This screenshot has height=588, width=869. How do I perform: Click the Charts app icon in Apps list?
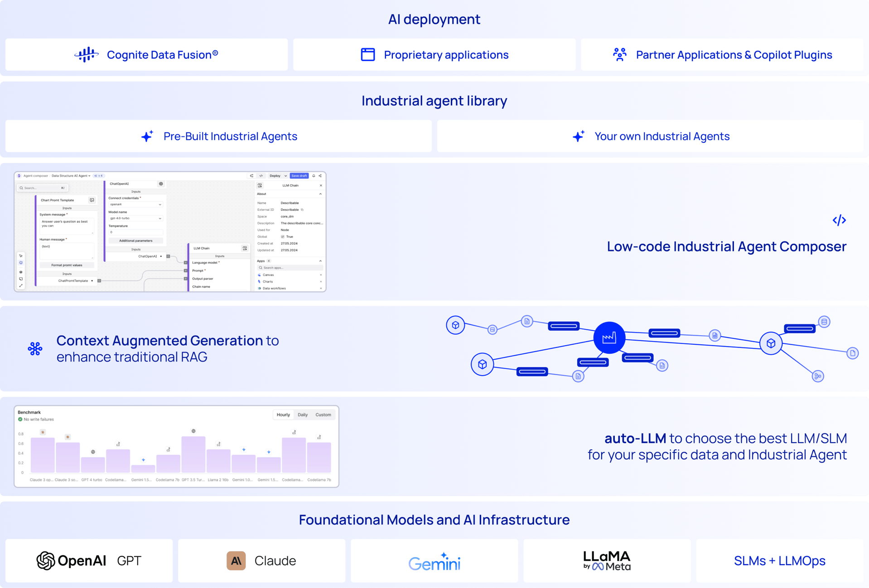point(260,282)
